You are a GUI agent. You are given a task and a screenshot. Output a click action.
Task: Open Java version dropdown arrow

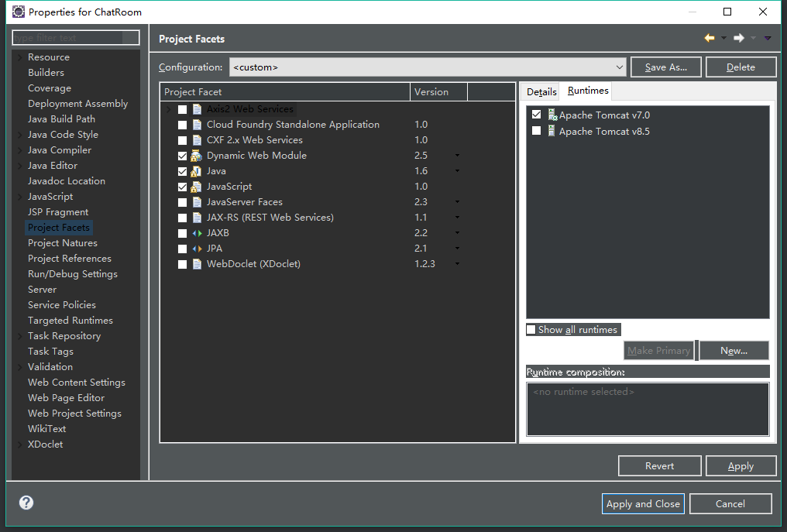click(x=457, y=171)
